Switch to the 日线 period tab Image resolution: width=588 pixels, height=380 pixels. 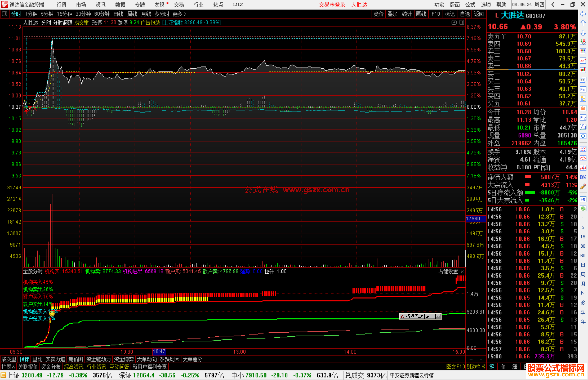tap(118, 14)
